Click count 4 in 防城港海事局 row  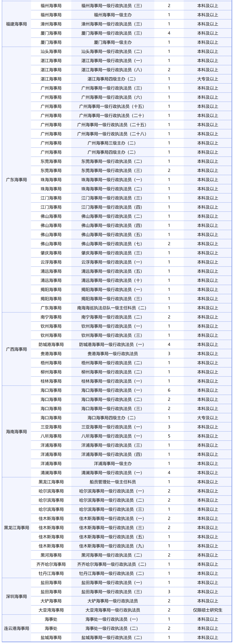169,345
